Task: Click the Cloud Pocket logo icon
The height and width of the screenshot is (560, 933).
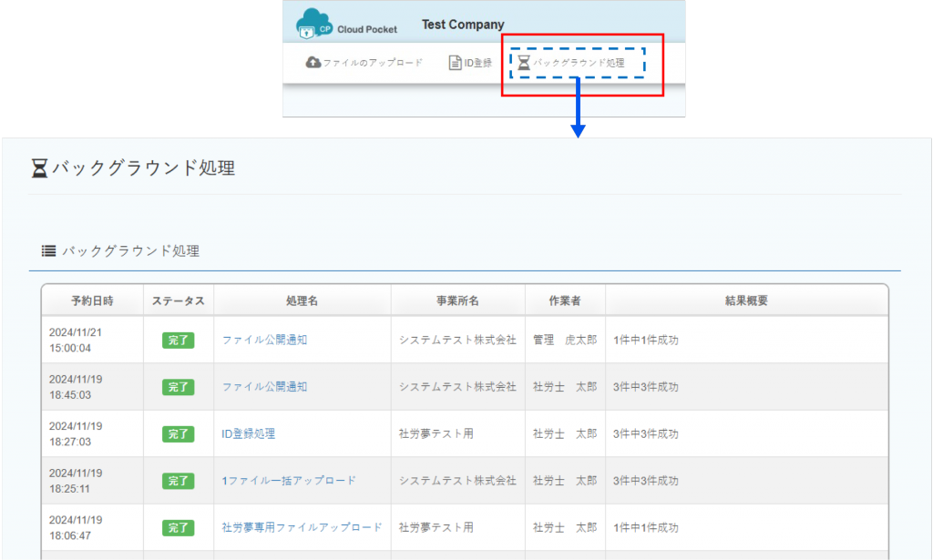Action: click(314, 24)
